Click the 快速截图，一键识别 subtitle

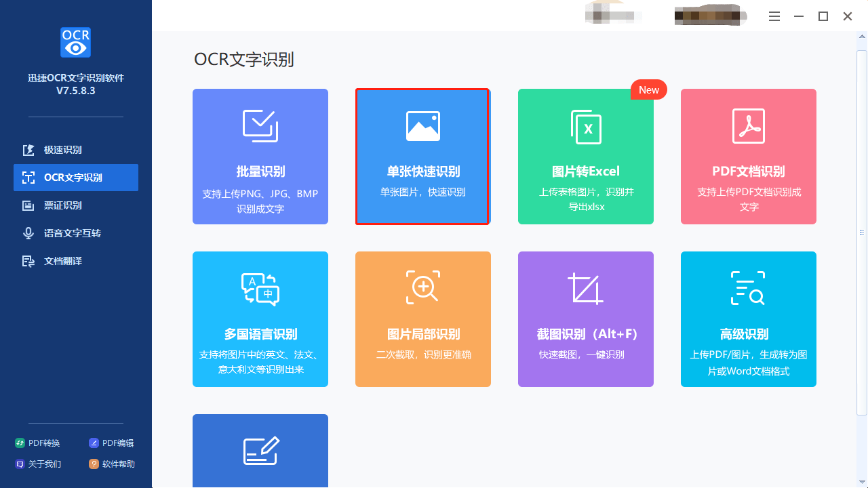[x=581, y=354]
